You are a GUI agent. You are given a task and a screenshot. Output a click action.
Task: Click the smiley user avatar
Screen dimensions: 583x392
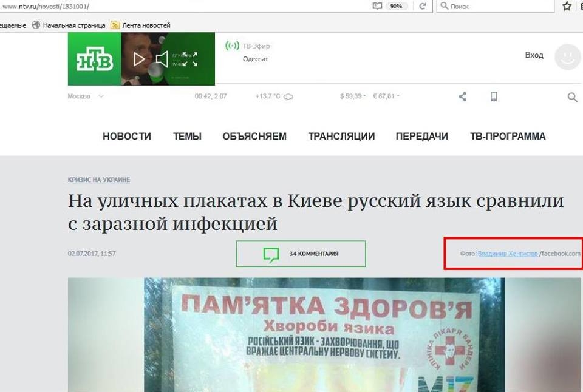click(567, 56)
